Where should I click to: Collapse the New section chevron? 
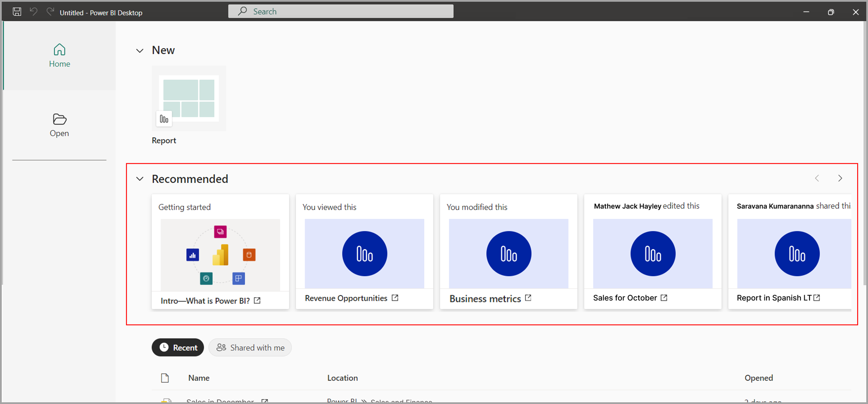pyautogui.click(x=140, y=51)
